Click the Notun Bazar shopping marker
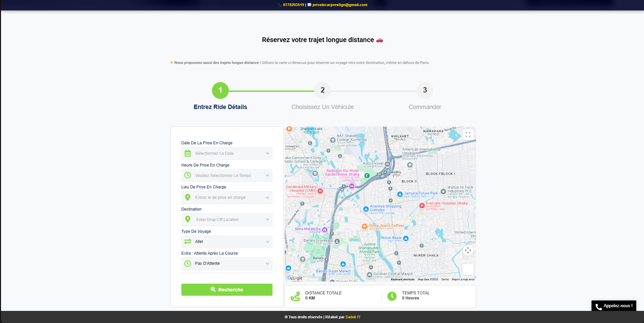This screenshot has height=323, width=644. (x=406, y=239)
